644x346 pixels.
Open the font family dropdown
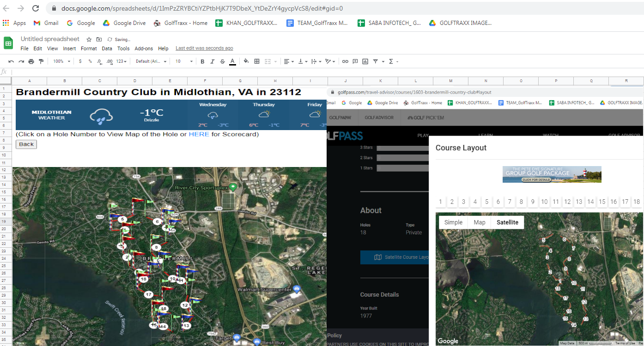[x=151, y=61]
